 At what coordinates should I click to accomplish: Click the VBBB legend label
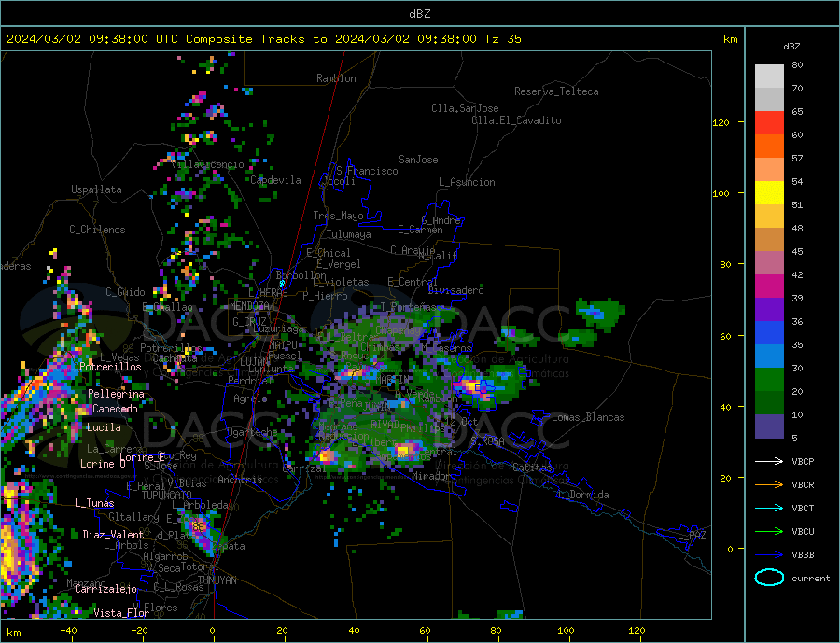point(803,554)
